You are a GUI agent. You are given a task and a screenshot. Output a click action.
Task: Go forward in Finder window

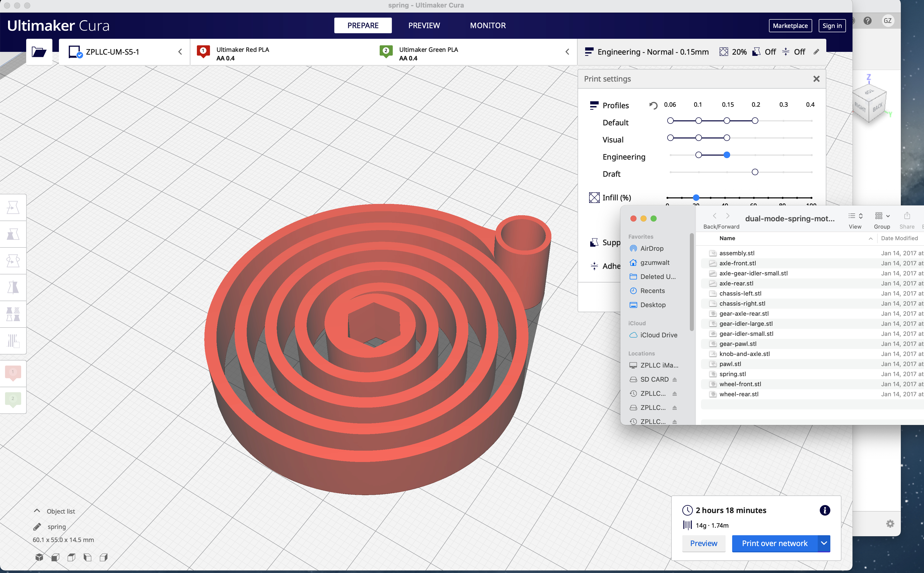728,216
